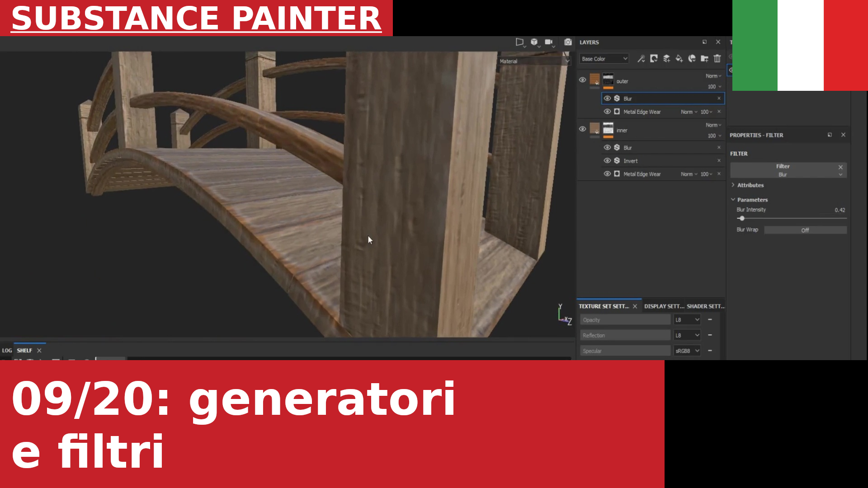The image size is (868, 488).
Task: Select the inner layer mask thumbnail
Action: [608, 128]
